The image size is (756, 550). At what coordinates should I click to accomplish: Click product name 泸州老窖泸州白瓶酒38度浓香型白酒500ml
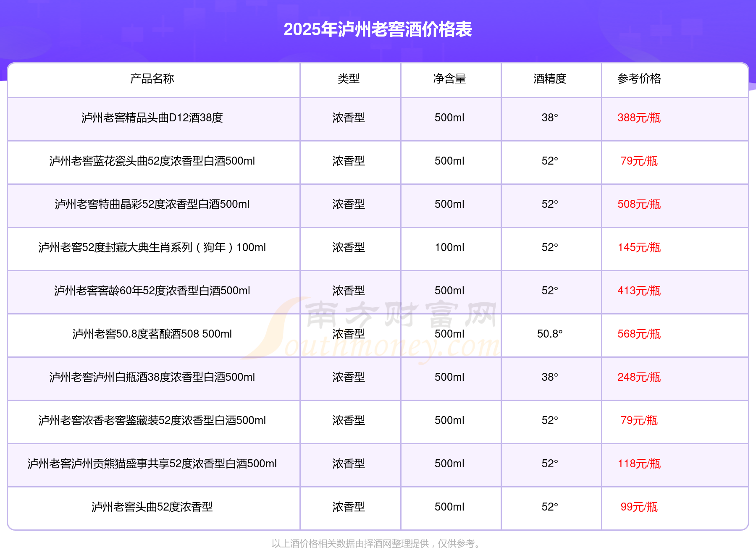pos(152,377)
